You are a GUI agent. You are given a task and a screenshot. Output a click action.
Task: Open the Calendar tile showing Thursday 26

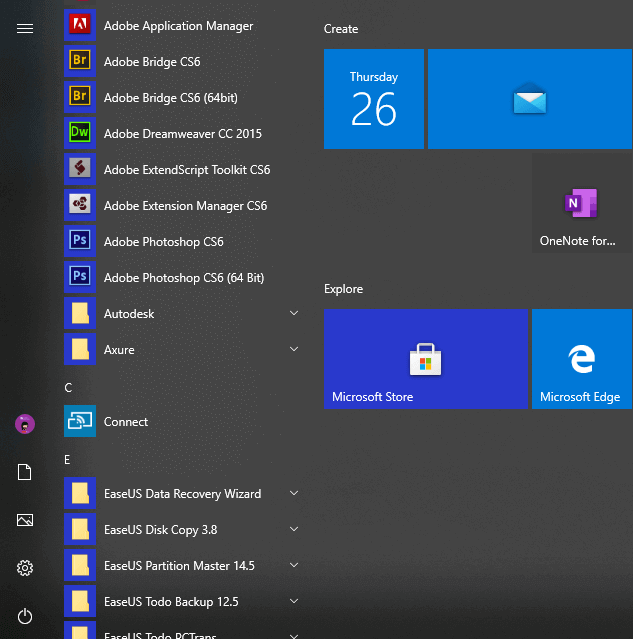pyautogui.click(x=374, y=99)
